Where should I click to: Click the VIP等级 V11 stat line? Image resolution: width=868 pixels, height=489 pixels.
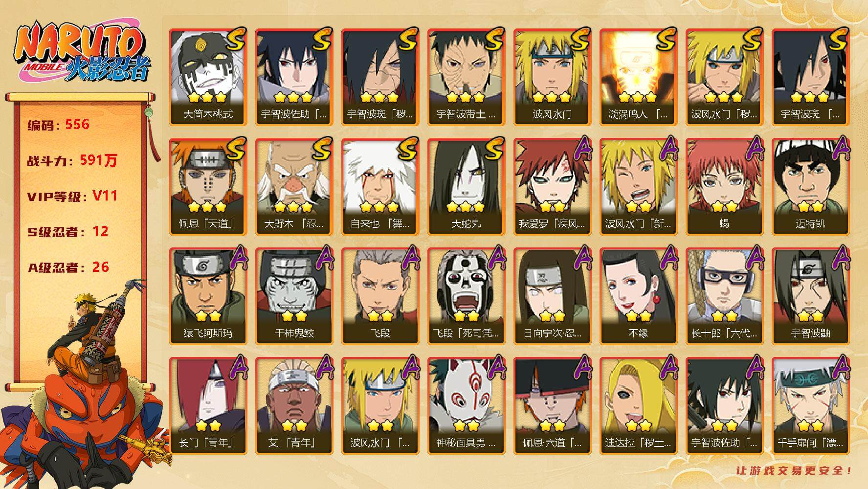72,196
